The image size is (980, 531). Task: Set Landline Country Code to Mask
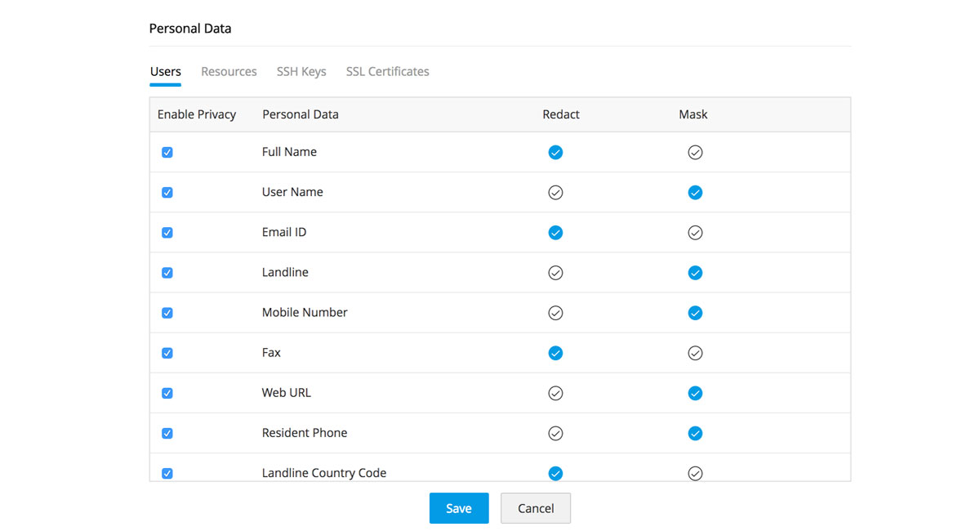point(695,473)
